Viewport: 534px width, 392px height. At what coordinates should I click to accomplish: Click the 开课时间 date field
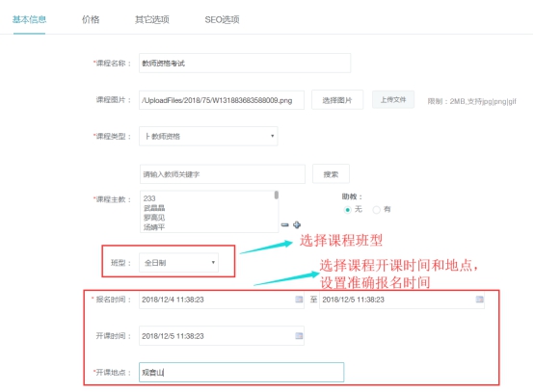[222, 336]
